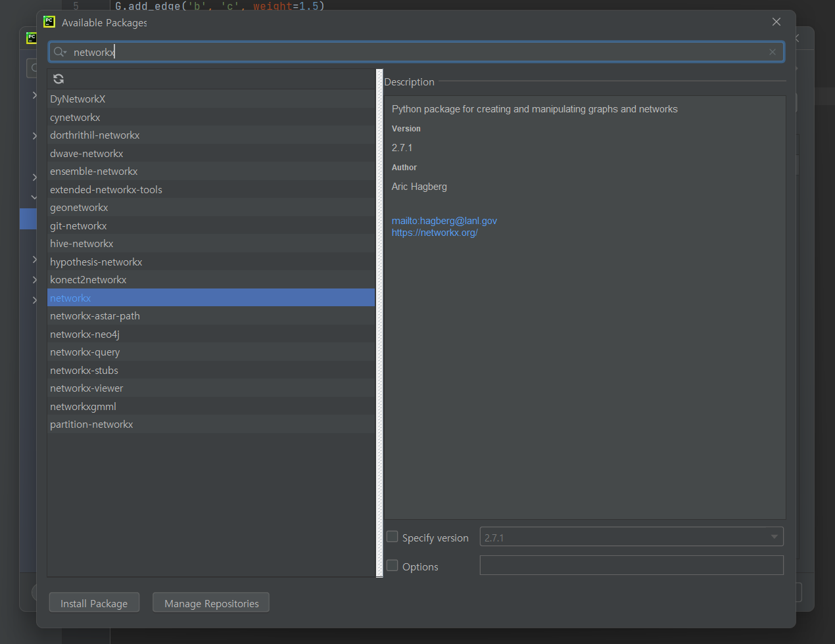Open the mailto:hagberg@lanl.gov link
The width and height of the screenshot is (835, 644).
[x=444, y=221]
